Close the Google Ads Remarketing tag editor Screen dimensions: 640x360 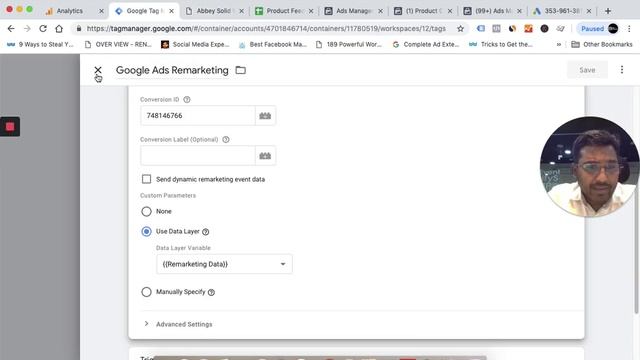tap(98, 70)
